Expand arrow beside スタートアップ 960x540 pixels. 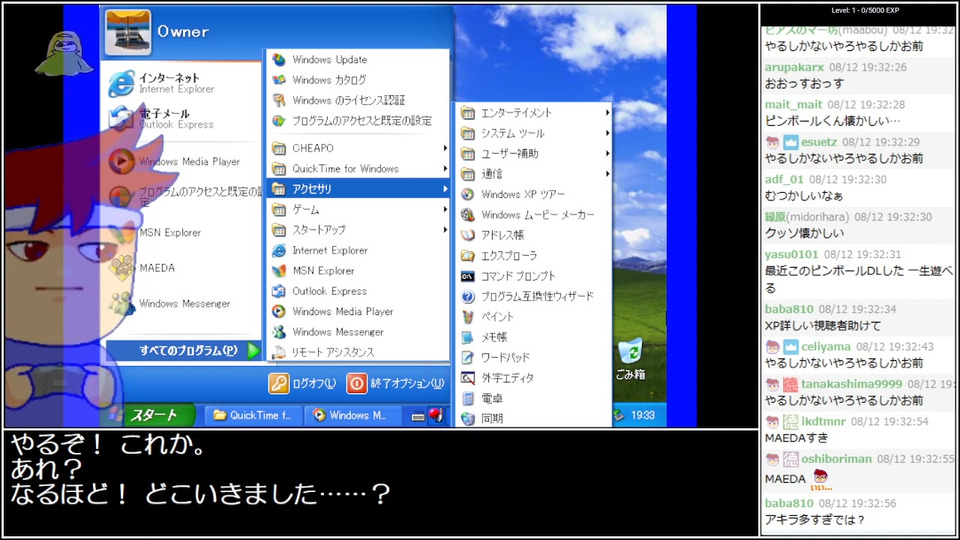click(x=445, y=230)
